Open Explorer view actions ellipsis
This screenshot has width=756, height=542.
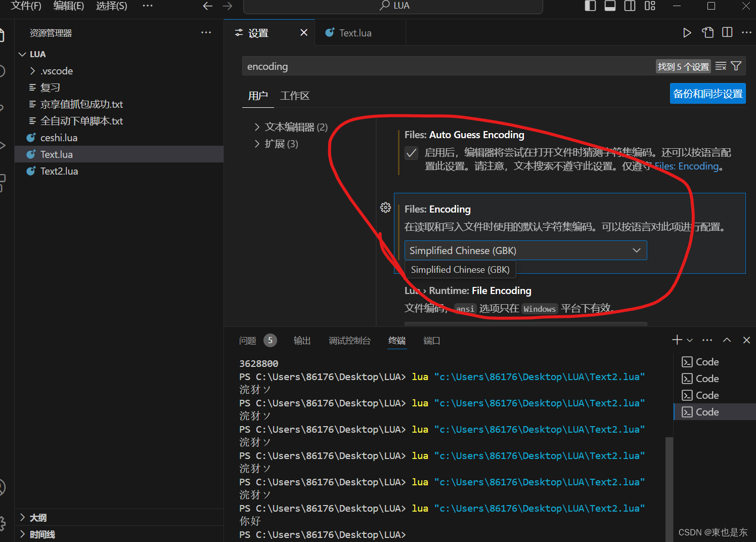(x=206, y=32)
